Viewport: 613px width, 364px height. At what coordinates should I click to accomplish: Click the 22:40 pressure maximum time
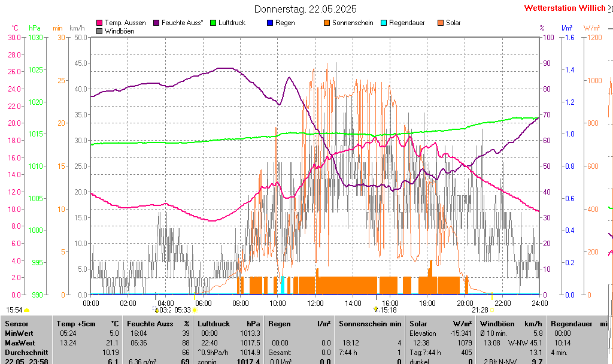point(210,343)
